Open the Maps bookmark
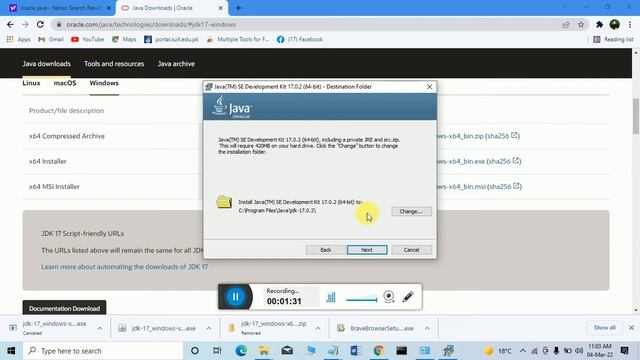The height and width of the screenshot is (360, 640). 124,40
